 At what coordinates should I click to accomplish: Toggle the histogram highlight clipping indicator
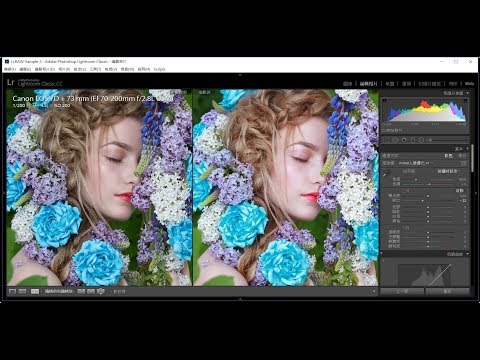(466, 100)
